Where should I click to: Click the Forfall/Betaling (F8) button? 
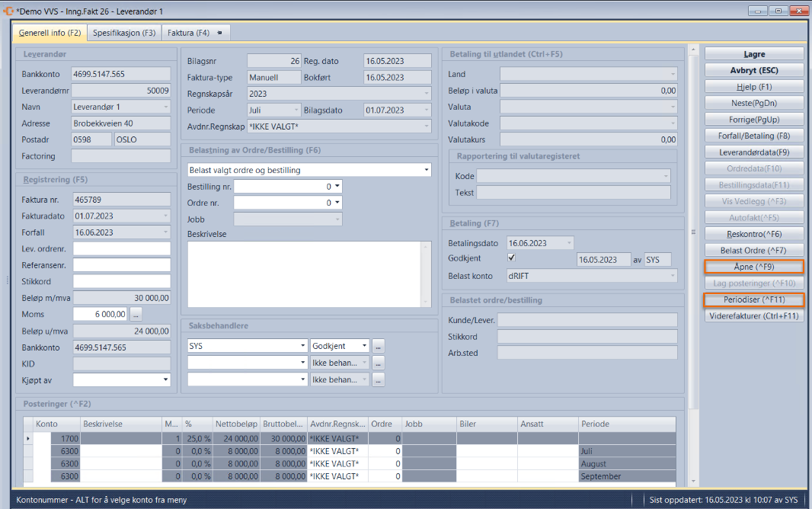coord(754,136)
